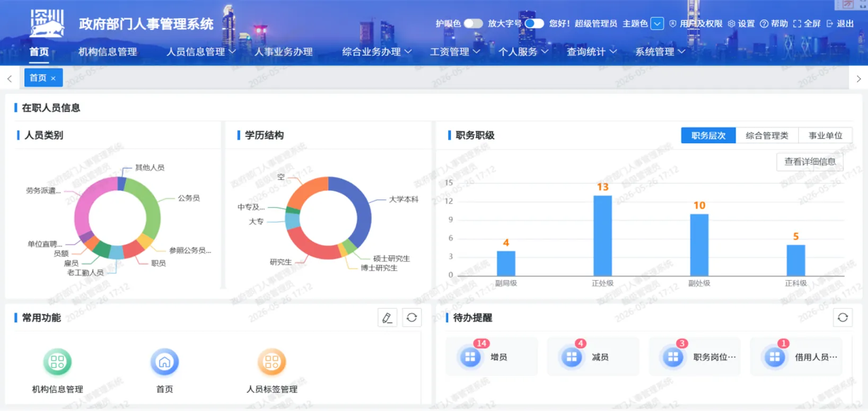Refresh the 待办提醒 panel
This screenshot has width=868, height=411.
(x=843, y=318)
